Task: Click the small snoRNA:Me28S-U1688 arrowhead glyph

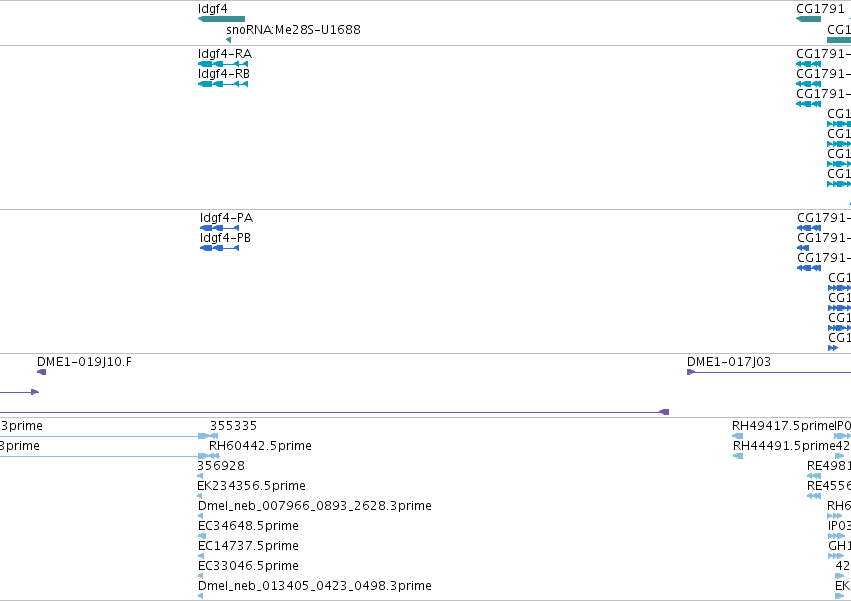Action: tap(228, 40)
